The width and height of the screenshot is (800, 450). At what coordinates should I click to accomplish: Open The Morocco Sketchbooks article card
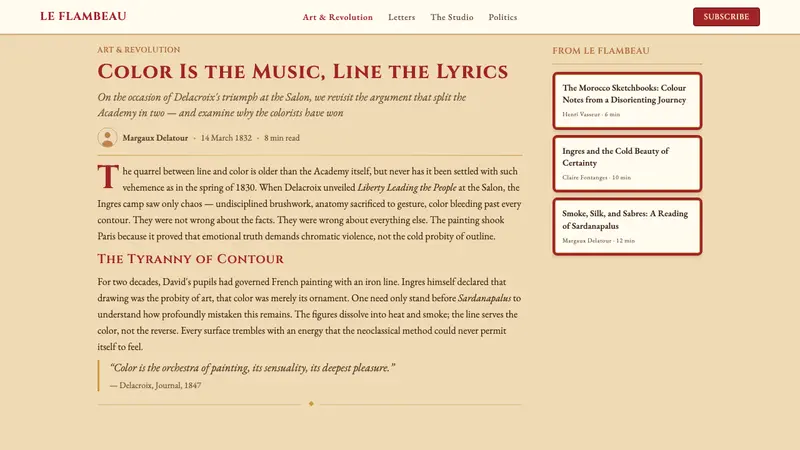coord(627,101)
